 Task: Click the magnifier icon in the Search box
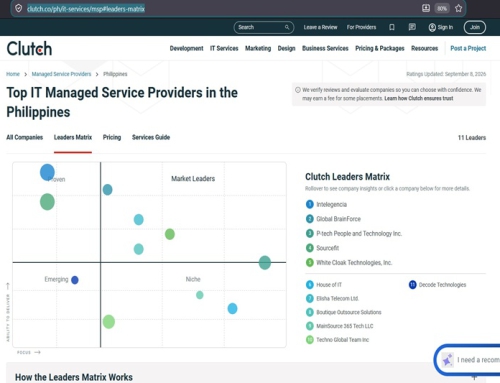pos(287,27)
